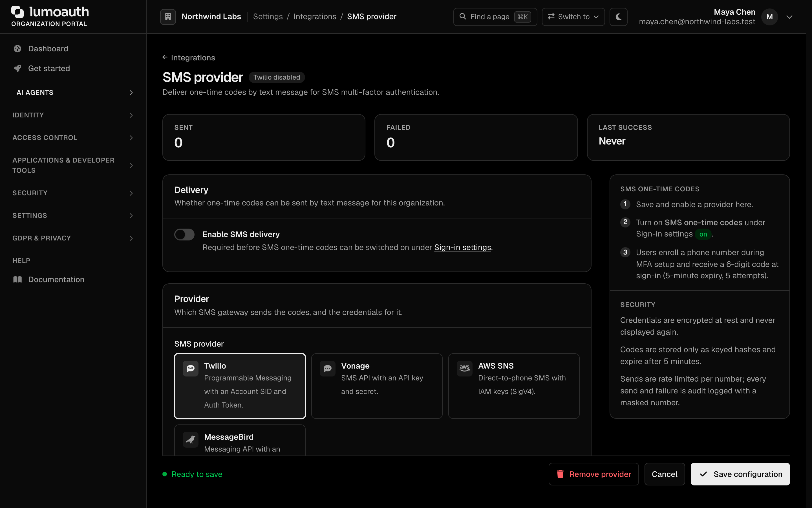
Task: Click the back arrow beside Integrations
Action: [x=165, y=58]
